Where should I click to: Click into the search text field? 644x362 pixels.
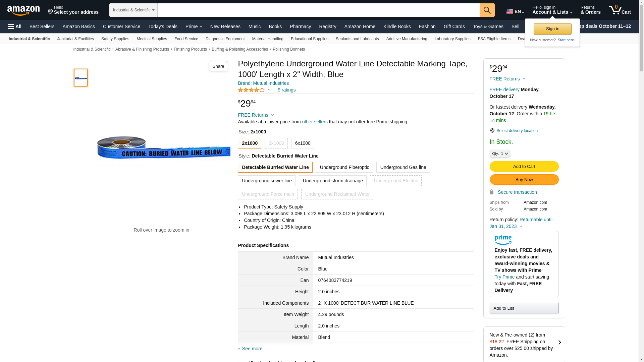[318, 10]
